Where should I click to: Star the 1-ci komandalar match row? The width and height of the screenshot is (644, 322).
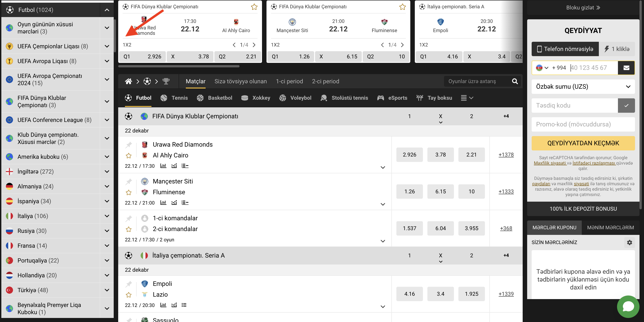[x=129, y=229]
